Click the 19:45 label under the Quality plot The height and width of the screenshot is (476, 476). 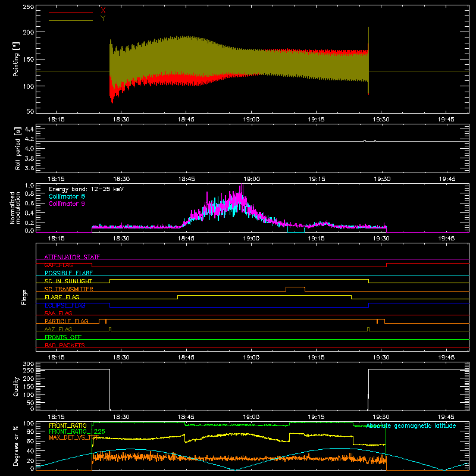[446, 417]
